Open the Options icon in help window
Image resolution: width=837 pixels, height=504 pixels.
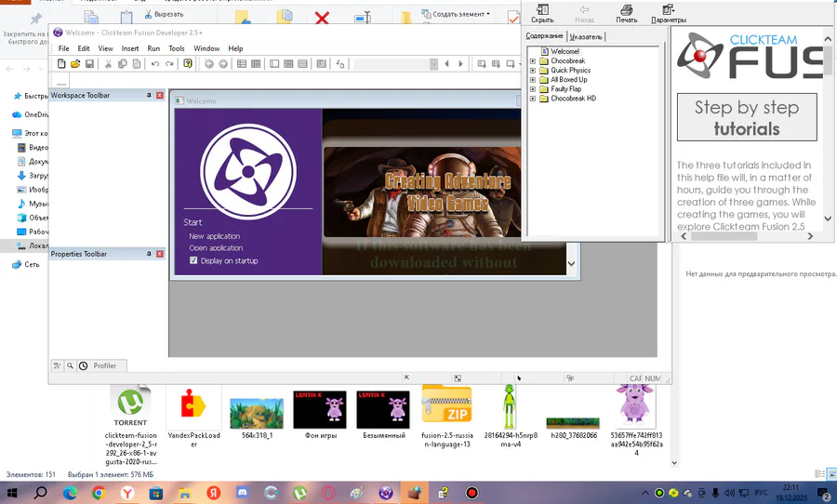(x=669, y=13)
